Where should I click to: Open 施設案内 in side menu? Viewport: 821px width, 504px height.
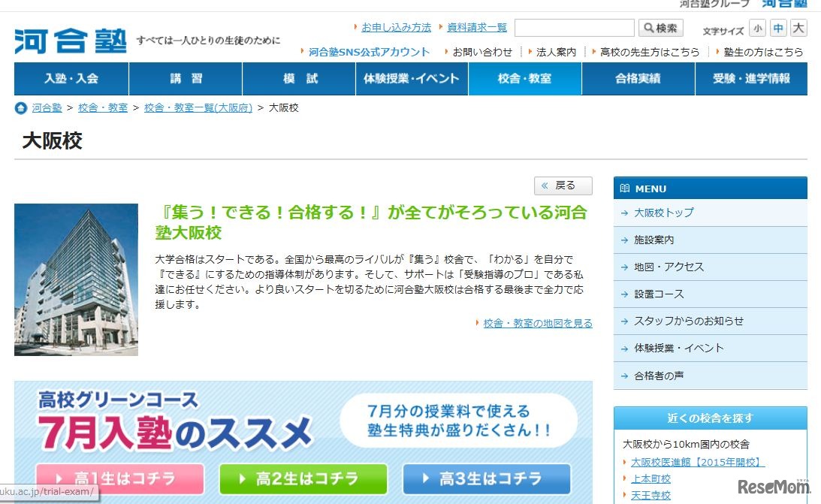710,240
